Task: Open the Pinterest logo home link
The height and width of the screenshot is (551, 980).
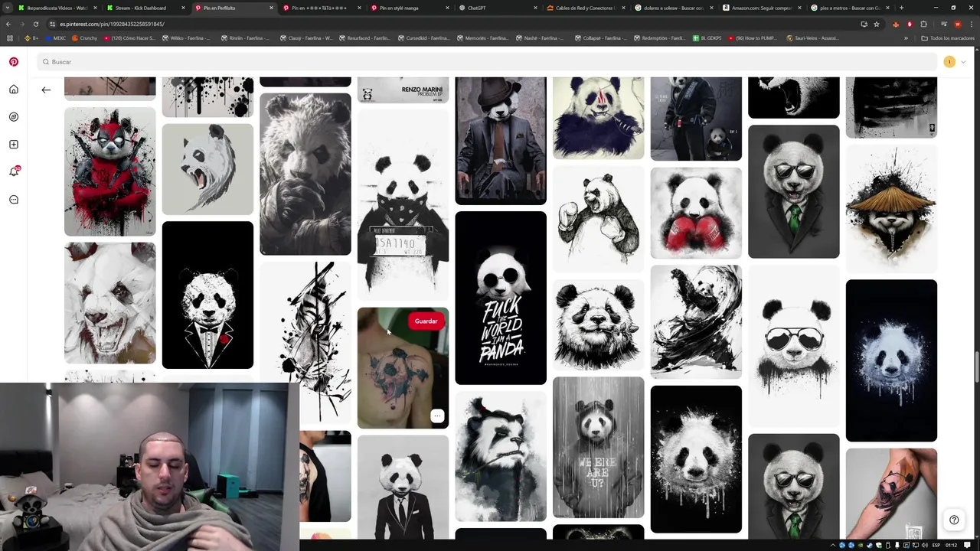Action: [14, 62]
